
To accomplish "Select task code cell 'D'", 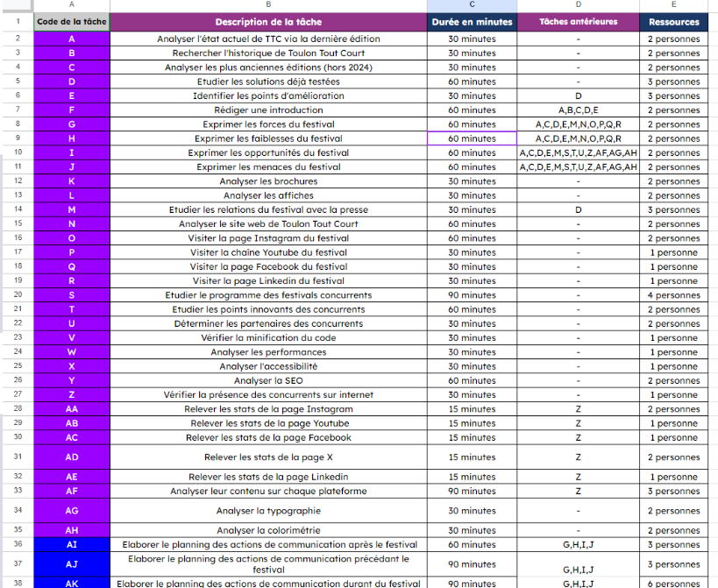I will [71, 81].
